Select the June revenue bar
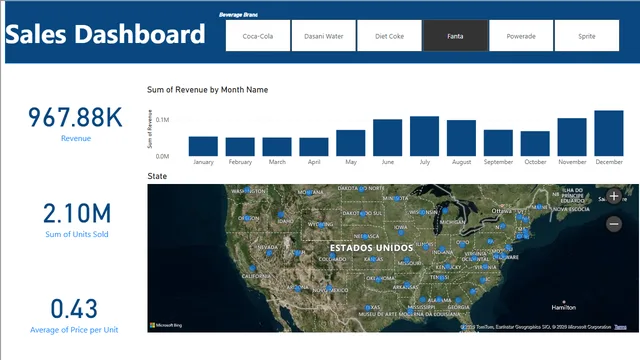 (x=387, y=138)
